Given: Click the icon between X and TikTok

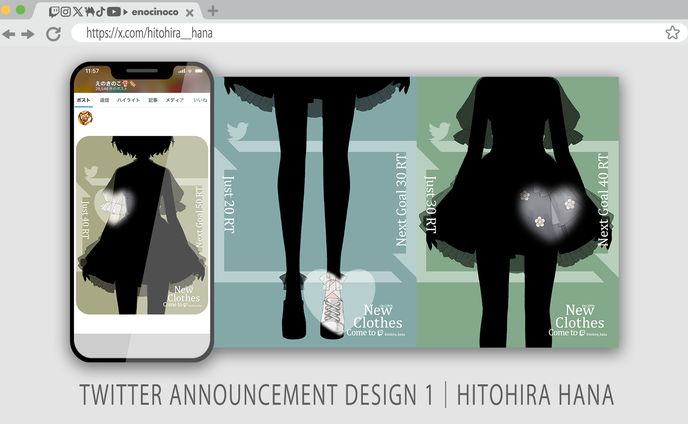Looking at the screenshot, I should (90, 12).
